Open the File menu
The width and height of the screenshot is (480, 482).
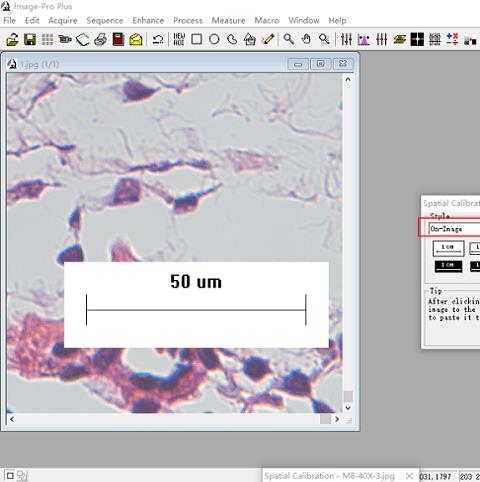10,21
